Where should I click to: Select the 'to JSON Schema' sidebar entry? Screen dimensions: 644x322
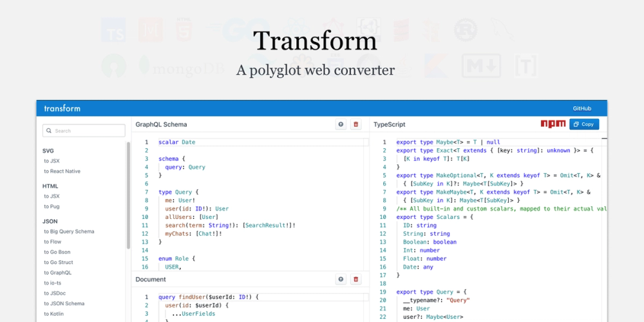pyautogui.click(x=64, y=303)
